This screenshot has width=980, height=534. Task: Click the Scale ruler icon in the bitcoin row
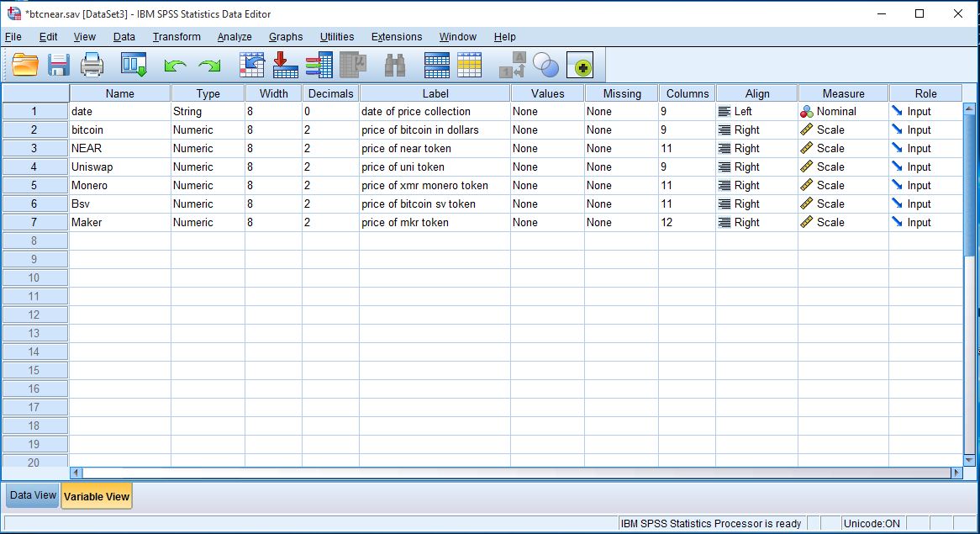(x=807, y=130)
